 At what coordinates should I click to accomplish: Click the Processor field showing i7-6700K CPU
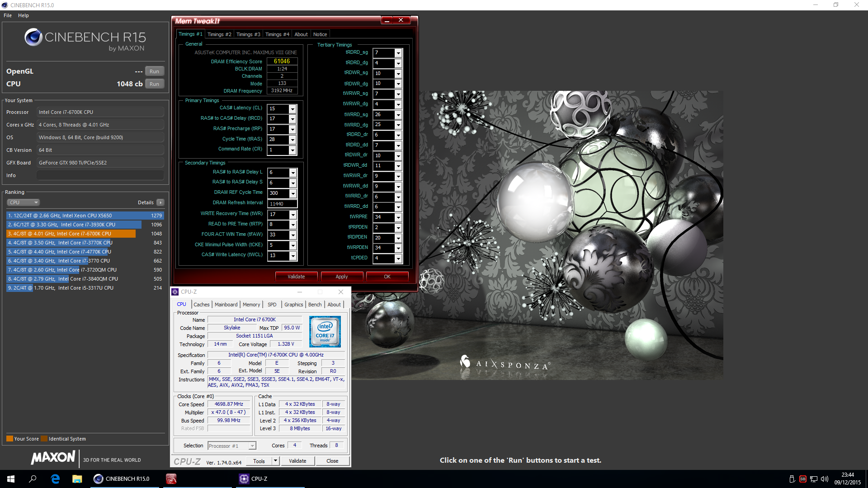[100, 112]
